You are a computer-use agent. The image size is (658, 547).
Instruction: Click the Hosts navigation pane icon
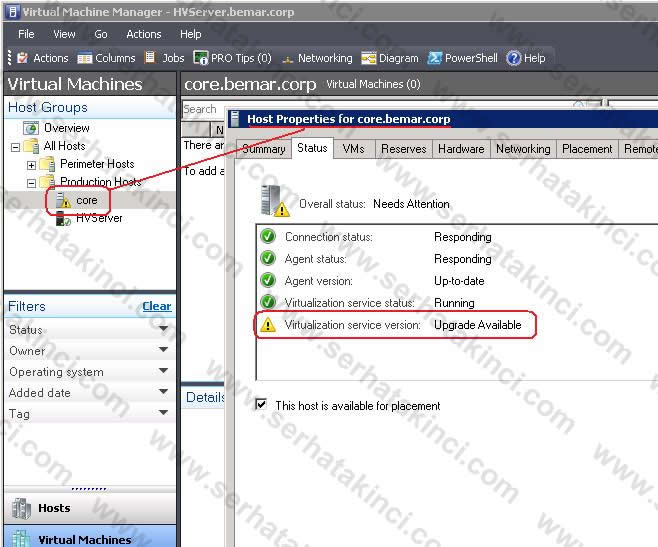(x=21, y=508)
